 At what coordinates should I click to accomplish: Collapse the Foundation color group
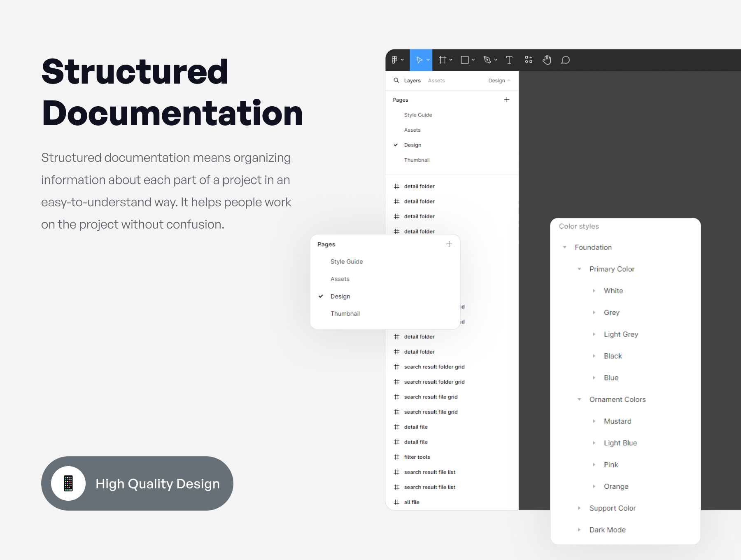[x=565, y=247]
